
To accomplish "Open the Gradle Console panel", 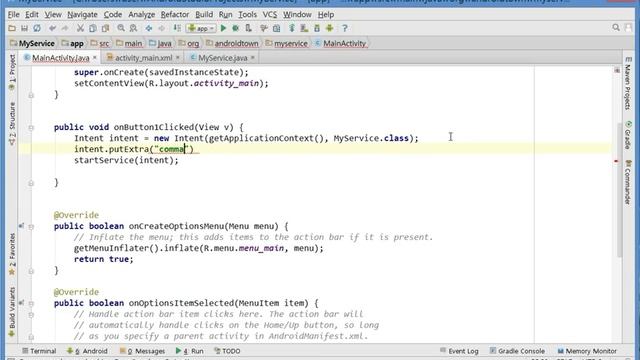I will point(517,351).
